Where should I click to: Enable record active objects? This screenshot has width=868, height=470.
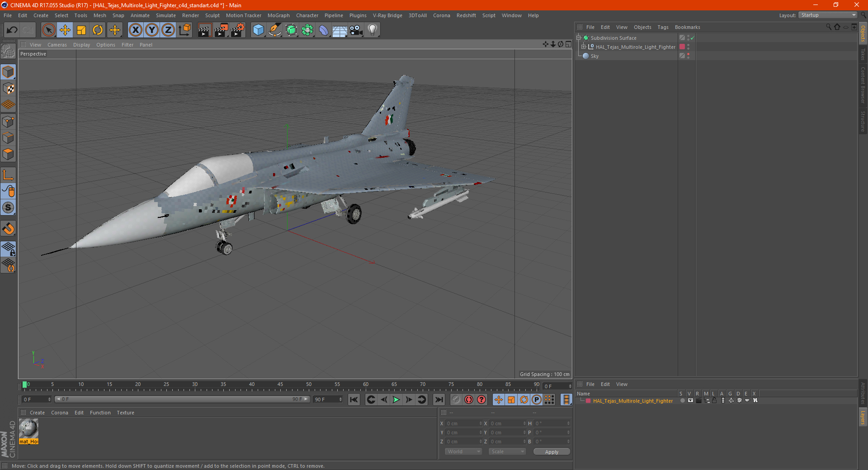[456, 399]
